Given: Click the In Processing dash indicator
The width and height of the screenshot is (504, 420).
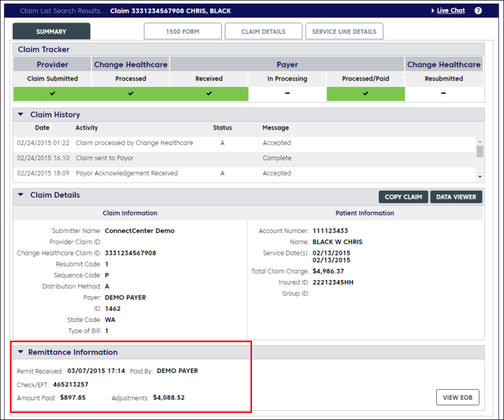Looking at the screenshot, I should click(288, 93).
